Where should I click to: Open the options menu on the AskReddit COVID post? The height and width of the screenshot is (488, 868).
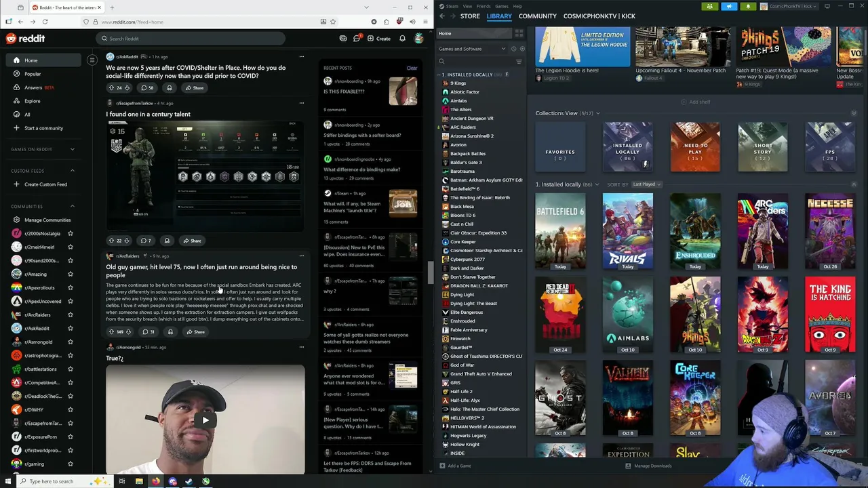(x=301, y=57)
